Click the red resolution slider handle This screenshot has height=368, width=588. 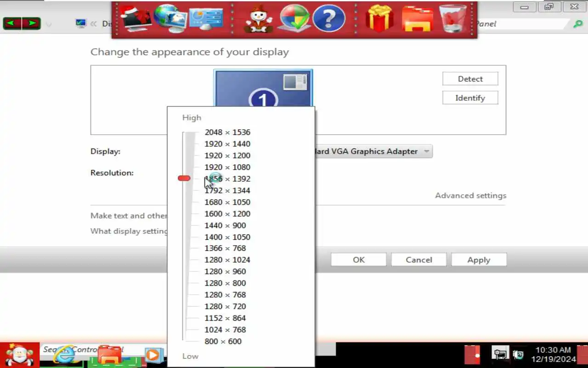coord(184,178)
